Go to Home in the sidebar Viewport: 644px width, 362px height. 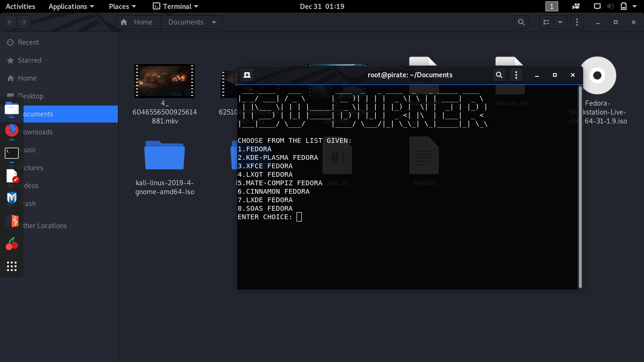(x=59, y=78)
